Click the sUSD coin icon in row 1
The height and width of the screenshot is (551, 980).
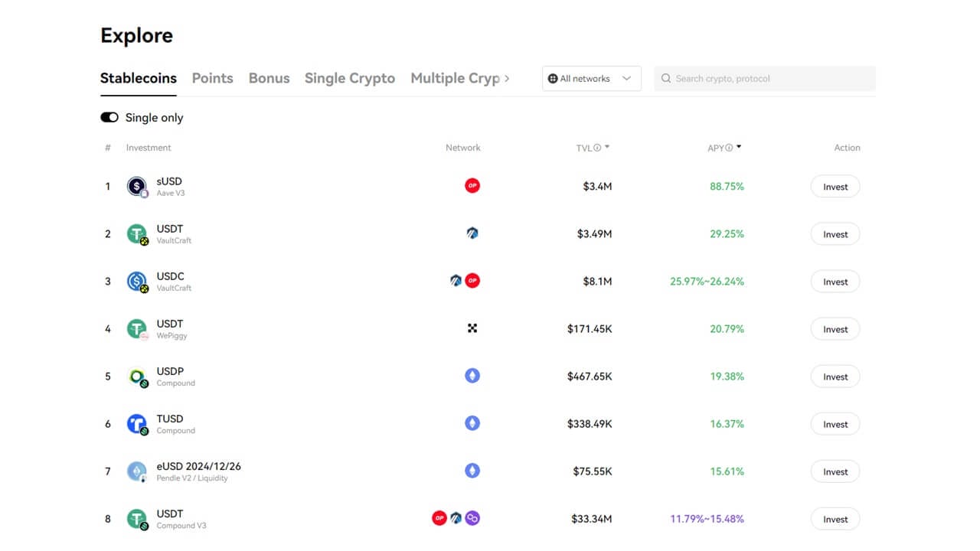(136, 186)
